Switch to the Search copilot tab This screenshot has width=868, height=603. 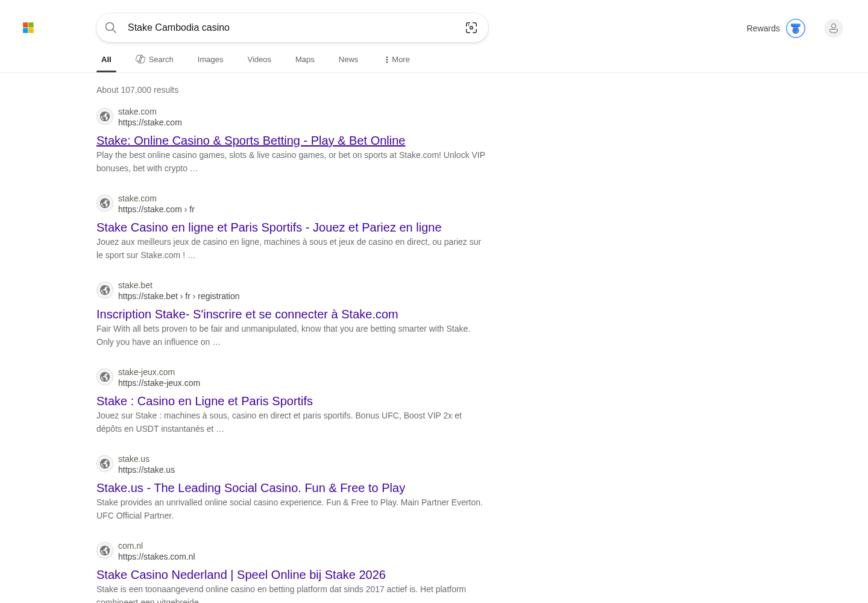coord(154,60)
